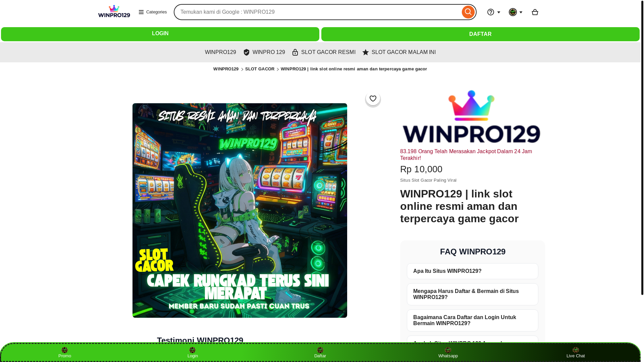The width and height of the screenshot is (644, 362).
Task: Open the slot gacor promotional banner image
Action: (x=240, y=210)
